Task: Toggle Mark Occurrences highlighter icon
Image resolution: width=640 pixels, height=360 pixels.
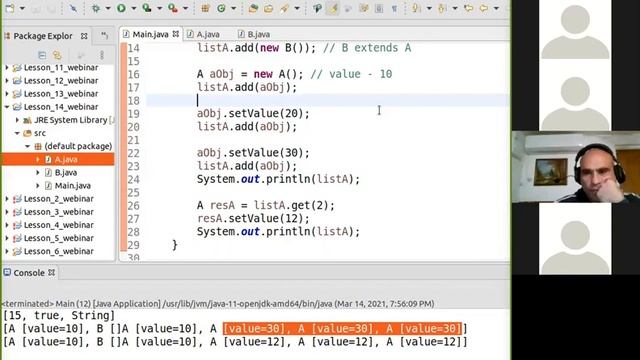Action: [x=333, y=8]
